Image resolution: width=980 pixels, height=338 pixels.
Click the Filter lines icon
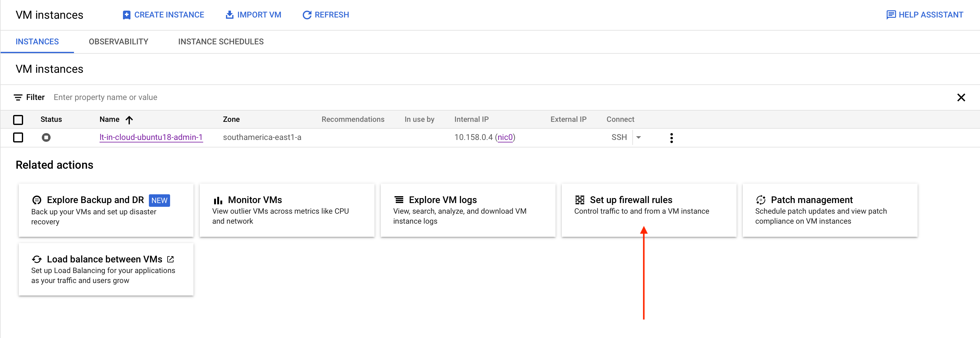tap(18, 97)
